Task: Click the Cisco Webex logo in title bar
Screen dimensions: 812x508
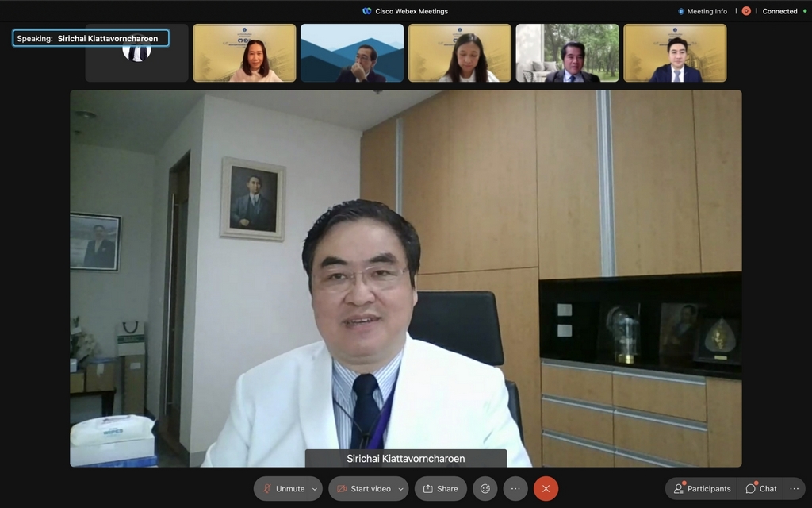Action: click(366, 11)
